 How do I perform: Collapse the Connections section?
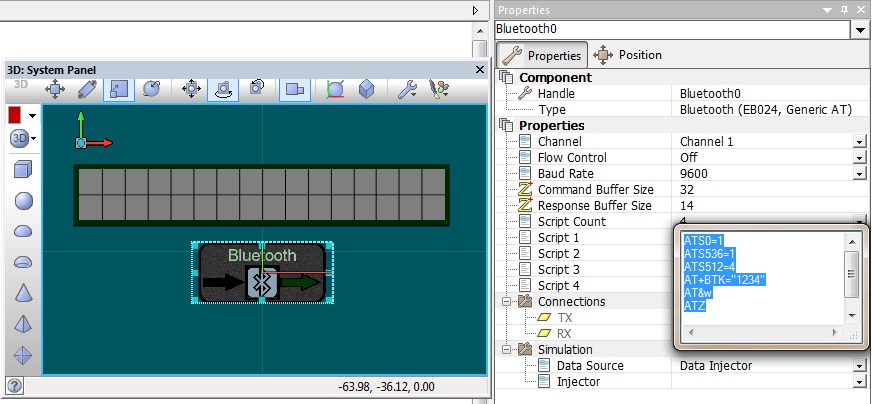pos(508,302)
